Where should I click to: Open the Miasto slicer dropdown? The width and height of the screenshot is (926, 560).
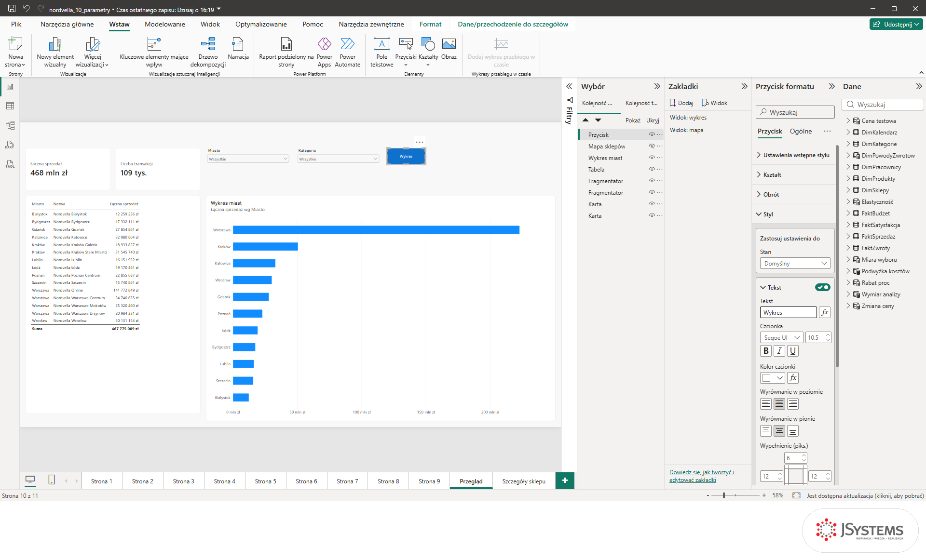coord(248,159)
